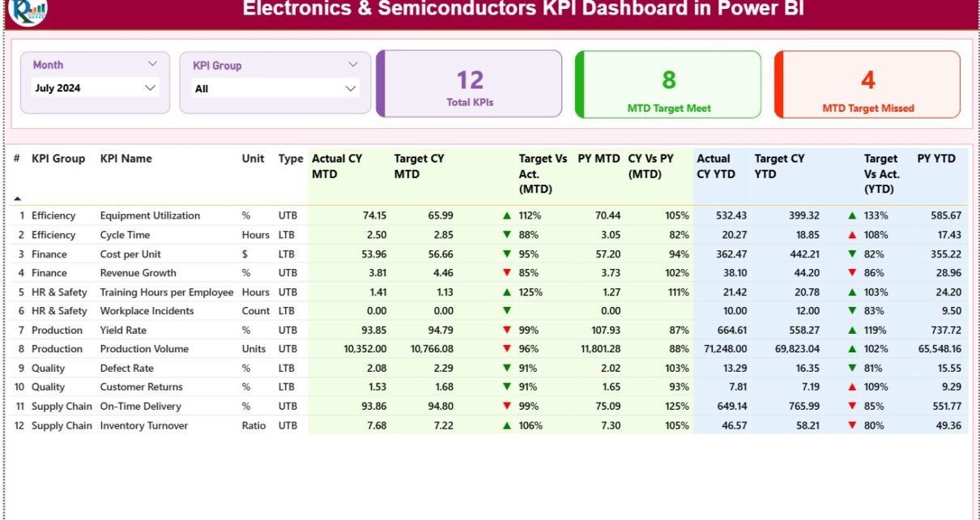The width and height of the screenshot is (980, 520).
Task: Click green down arrow in Workplace Incidents MTD
Action: [x=507, y=311]
